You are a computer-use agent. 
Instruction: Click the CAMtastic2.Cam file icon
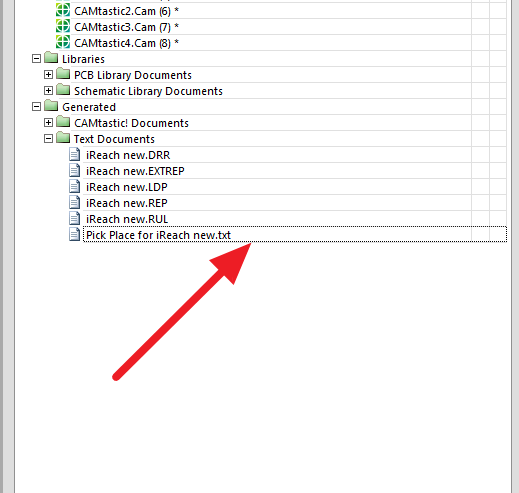coord(63,10)
